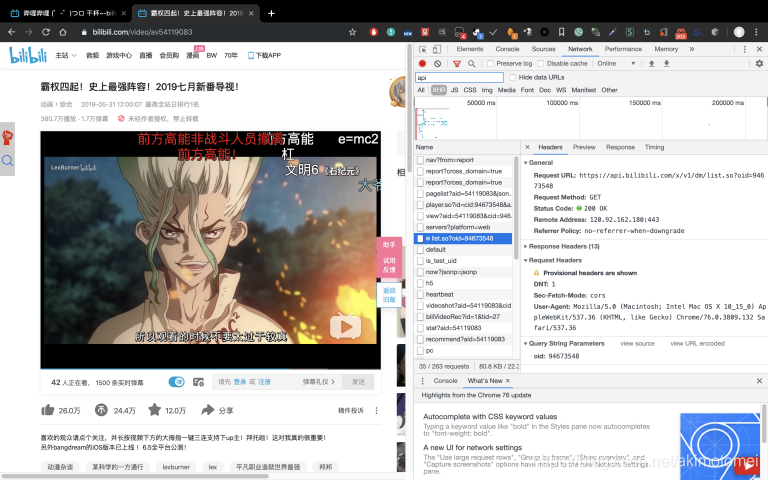Screen dimensions: 768x480
Task: Click view URL encoded link
Action: pos(697,344)
